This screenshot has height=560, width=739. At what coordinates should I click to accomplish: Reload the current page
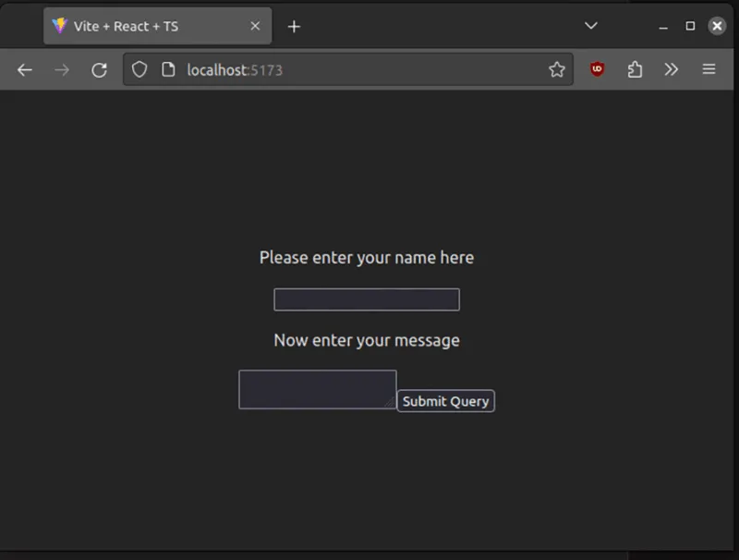pos(99,69)
